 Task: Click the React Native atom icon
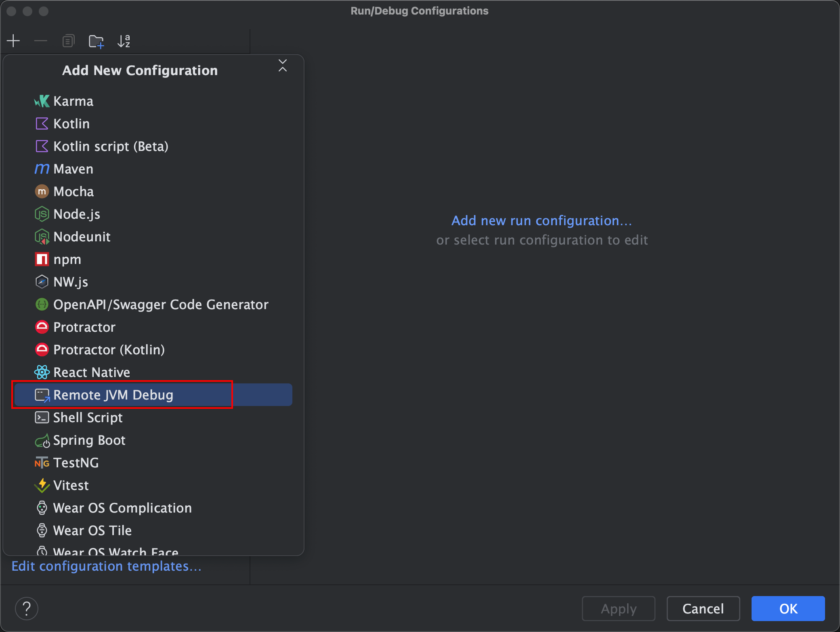42,372
